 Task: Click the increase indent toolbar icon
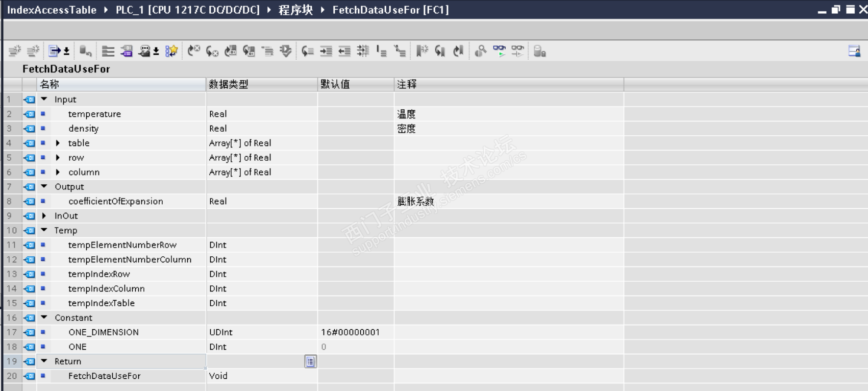(326, 51)
